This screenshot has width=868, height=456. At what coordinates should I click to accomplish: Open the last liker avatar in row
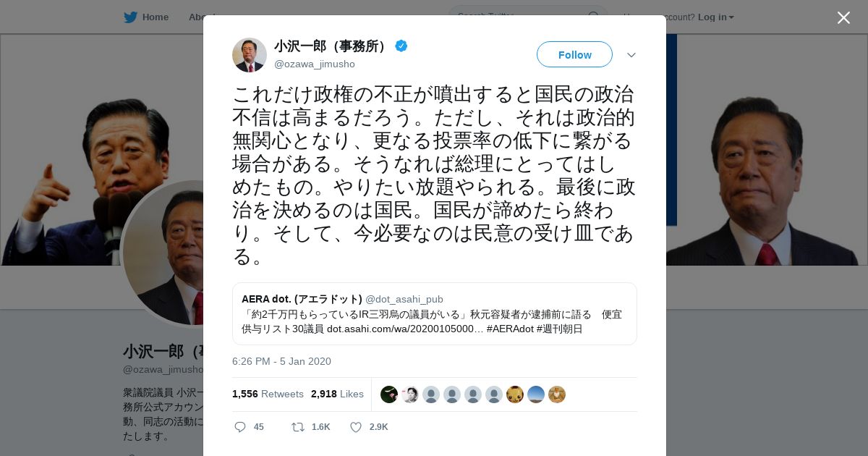[557, 394]
